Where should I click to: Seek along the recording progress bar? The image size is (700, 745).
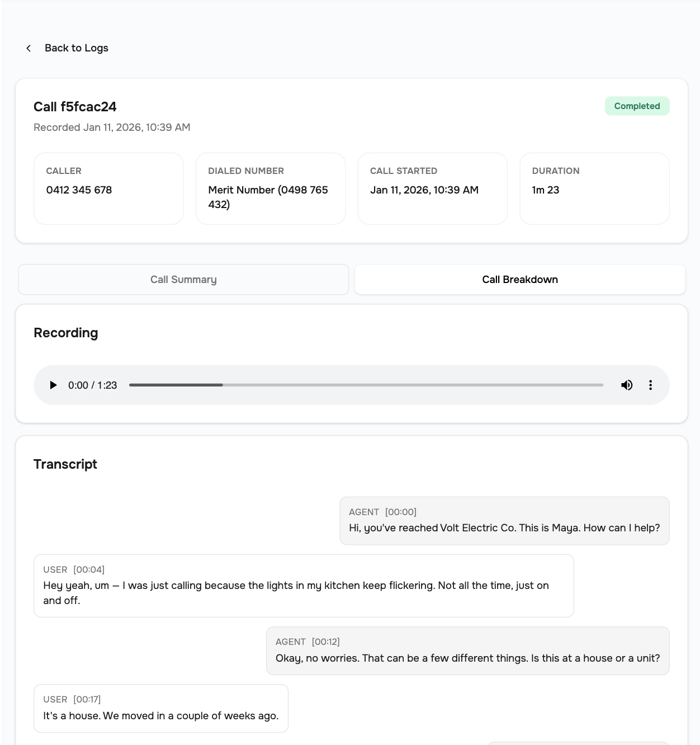tap(366, 385)
